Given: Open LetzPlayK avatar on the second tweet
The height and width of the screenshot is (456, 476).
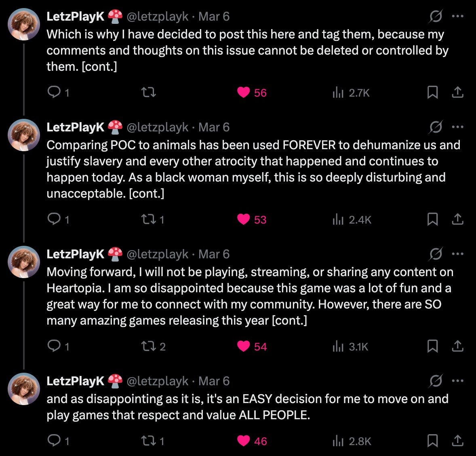Looking at the screenshot, I should point(24,135).
